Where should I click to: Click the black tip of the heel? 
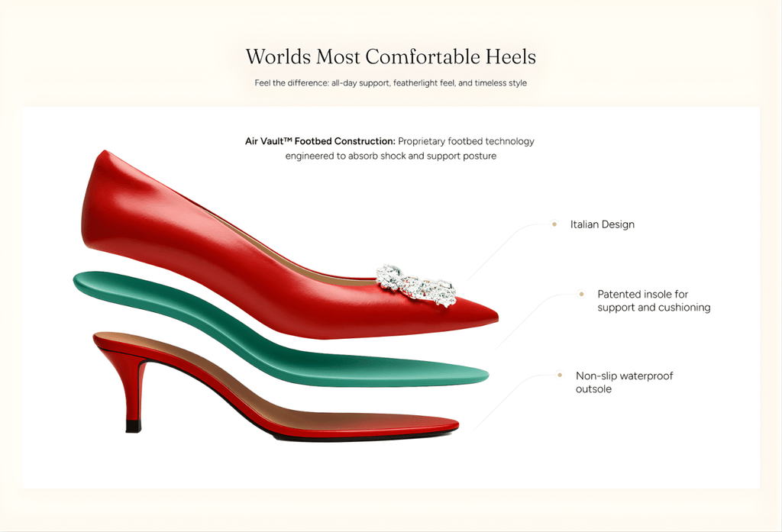click(x=133, y=426)
